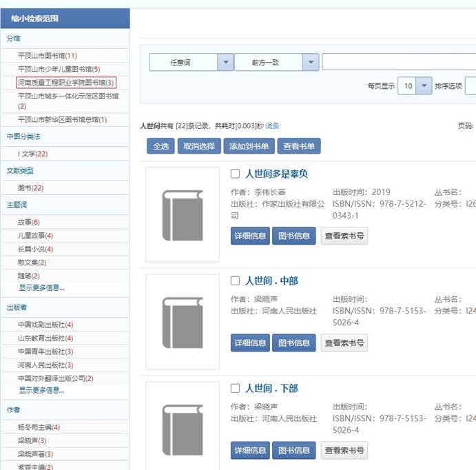Screen dimensions: 476x470
Task: Open 查看书单 list
Action: point(299,146)
